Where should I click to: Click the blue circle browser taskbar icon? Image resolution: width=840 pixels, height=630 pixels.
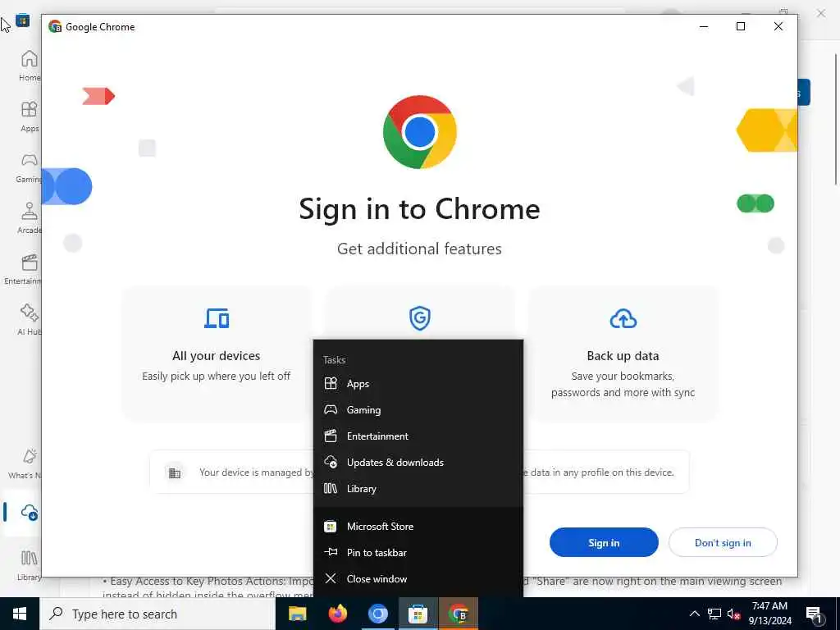pos(377,614)
